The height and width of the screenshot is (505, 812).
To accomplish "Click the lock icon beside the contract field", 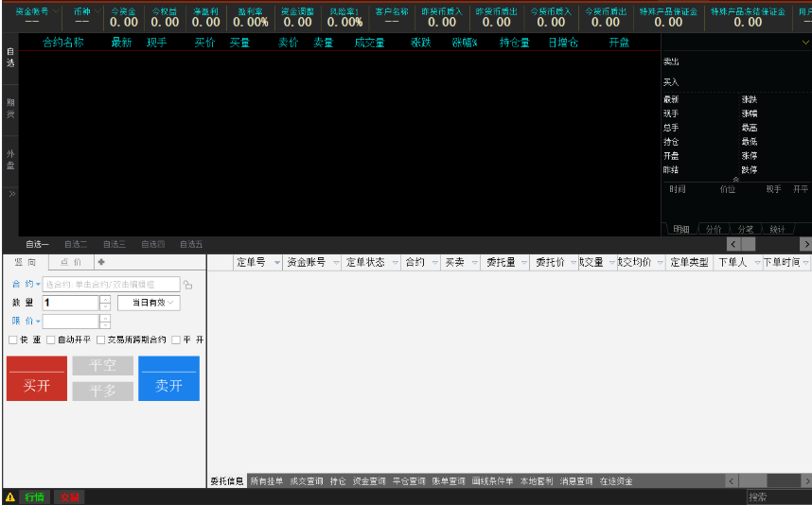I will coord(187,285).
